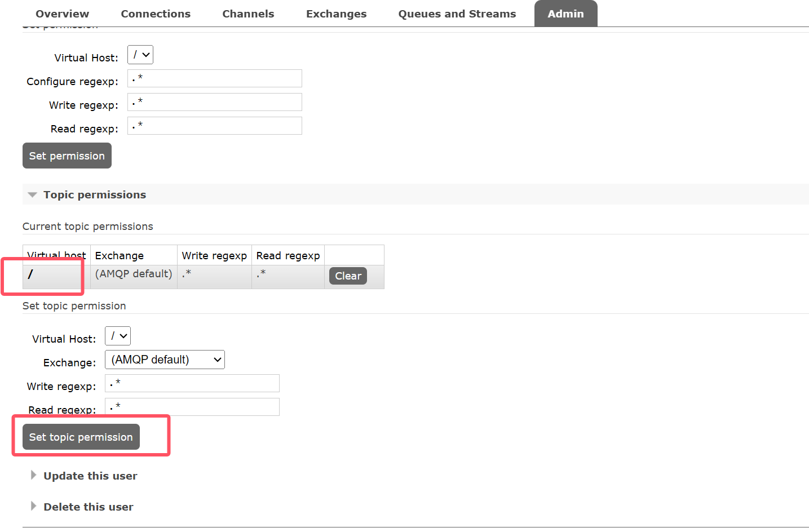The width and height of the screenshot is (809, 532).
Task: Collapse the Topic permissions section
Action: [x=94, y=195]
